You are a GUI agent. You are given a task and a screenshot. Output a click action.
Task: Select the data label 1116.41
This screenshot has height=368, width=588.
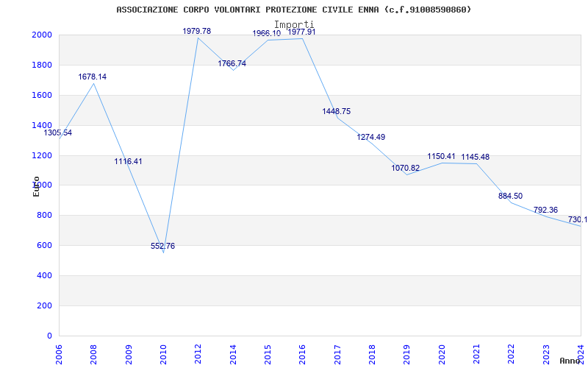(128, 161)
